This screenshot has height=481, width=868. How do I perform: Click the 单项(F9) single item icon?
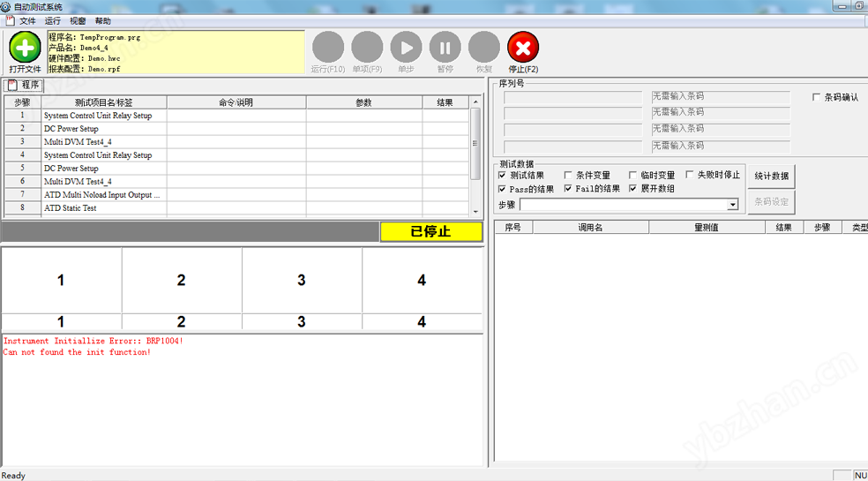click(x=367, y=48)
